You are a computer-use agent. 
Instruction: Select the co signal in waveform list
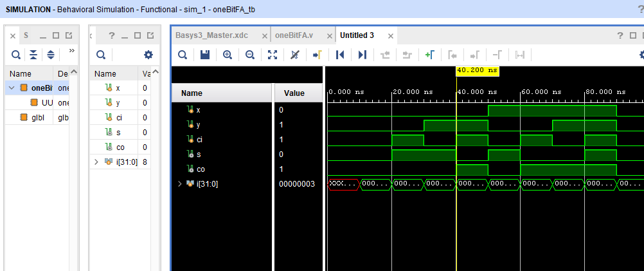199,169
